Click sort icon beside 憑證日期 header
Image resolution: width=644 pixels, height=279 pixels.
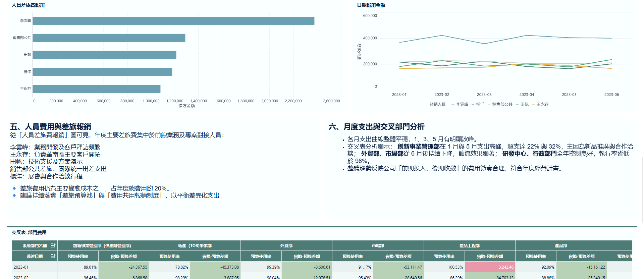pos(53,256)
